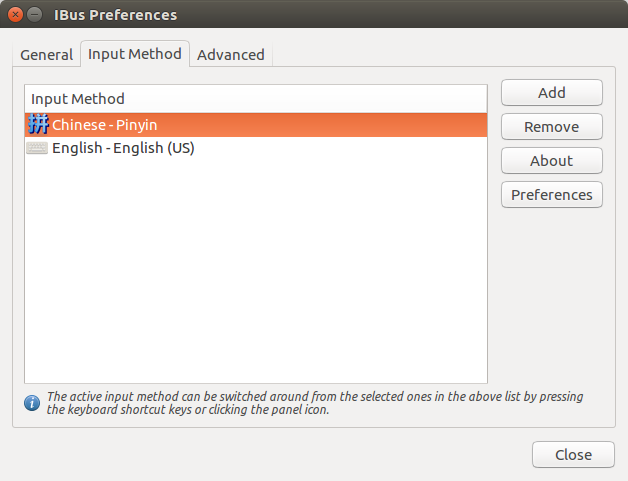Add a new input method
Viewport: 628px width, 481px height.
click(552, 93)
